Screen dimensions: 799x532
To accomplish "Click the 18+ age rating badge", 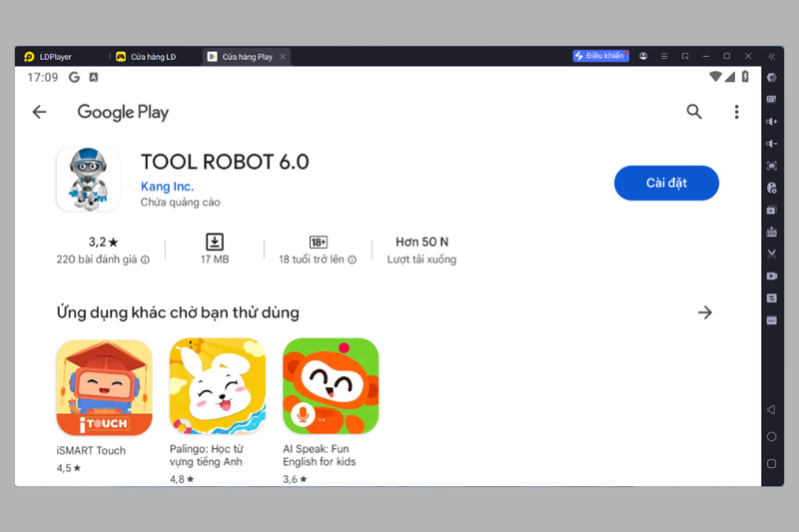I will click(x=319, y=242).
